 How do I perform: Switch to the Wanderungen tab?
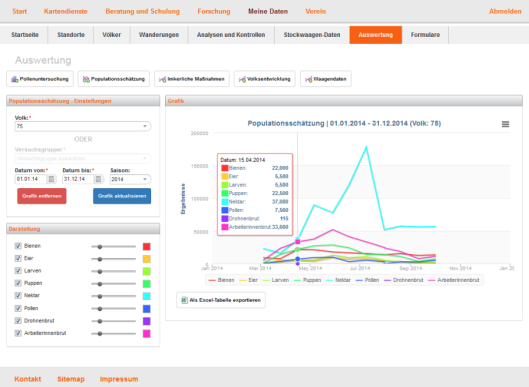click(159, 35)
